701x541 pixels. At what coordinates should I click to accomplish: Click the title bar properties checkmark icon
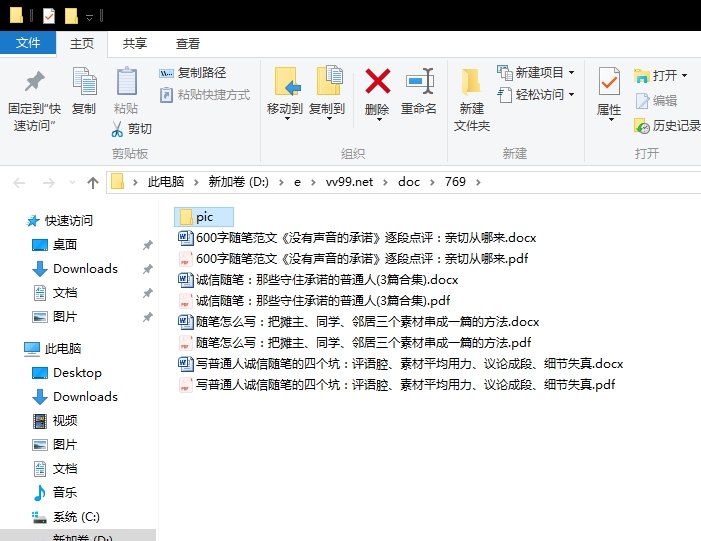49,16
